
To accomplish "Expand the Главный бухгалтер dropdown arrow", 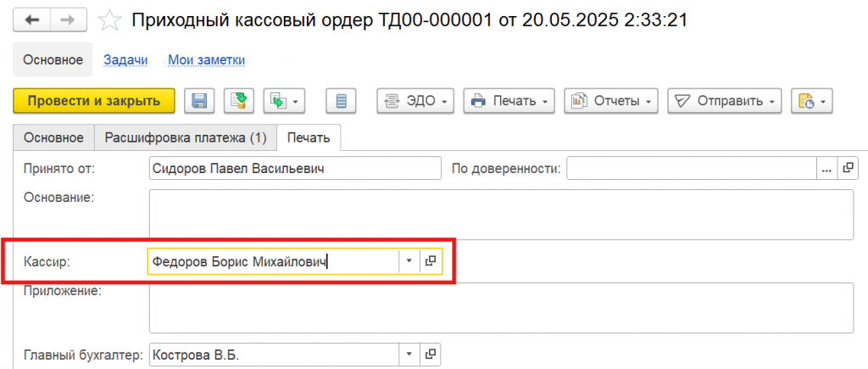I will pos(409,354).
